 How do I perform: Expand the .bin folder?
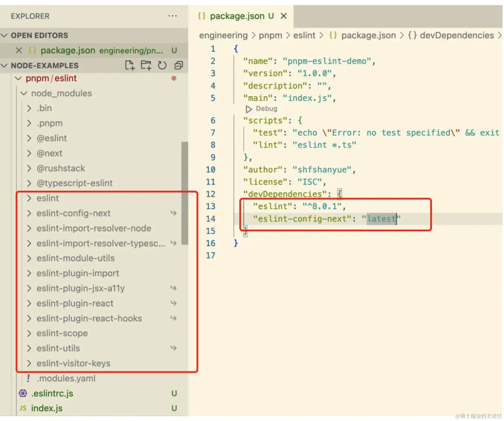pos(29,108)
